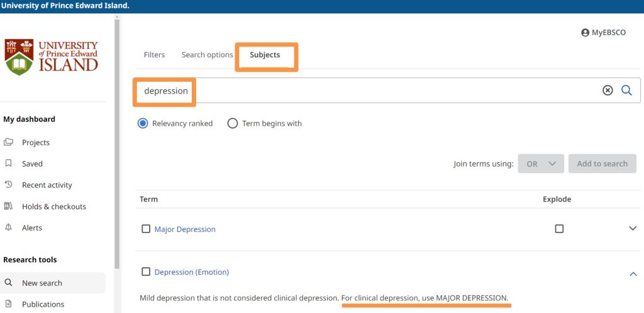Screen dimensions: 644x313
Task: Collapse the Depression (Emotion) row details
Action: (x=633, y=273)
